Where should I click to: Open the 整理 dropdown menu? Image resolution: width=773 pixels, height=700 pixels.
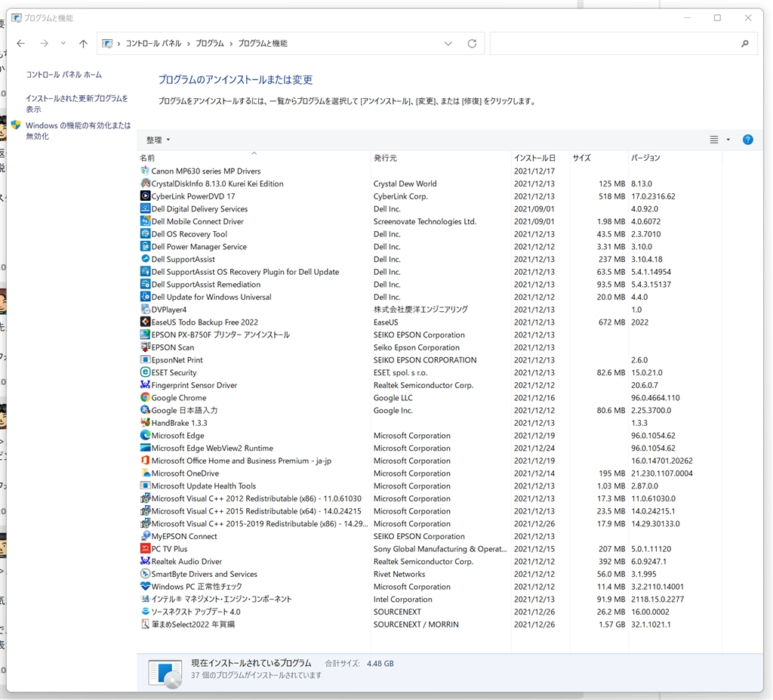point(158,140)
